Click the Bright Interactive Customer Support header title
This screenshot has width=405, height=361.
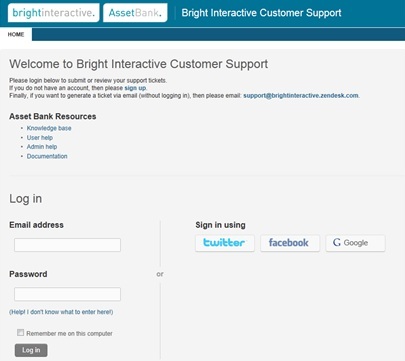261,13
